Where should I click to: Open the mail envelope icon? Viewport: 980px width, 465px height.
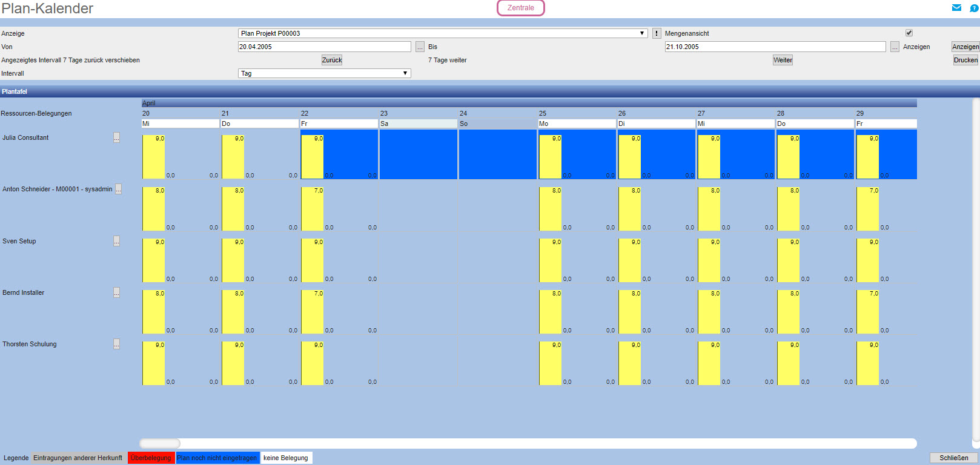956,8
